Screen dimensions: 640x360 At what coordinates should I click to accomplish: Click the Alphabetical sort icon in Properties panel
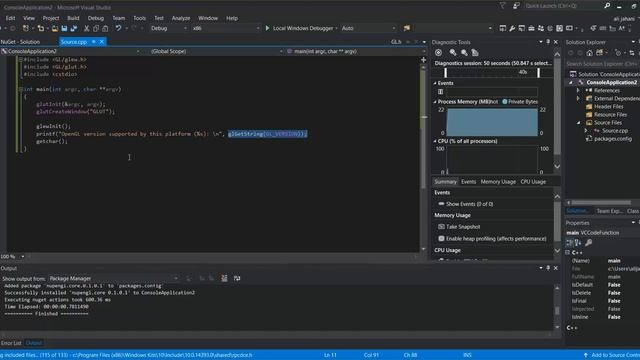(x=578, y=243)
